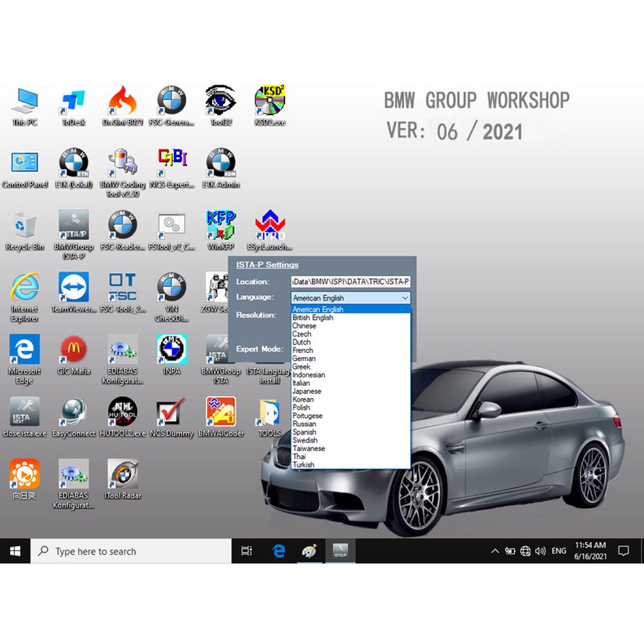Open the ToDesk shortcut
Viewport: 644px width, 644px height.
pos(73,106)
